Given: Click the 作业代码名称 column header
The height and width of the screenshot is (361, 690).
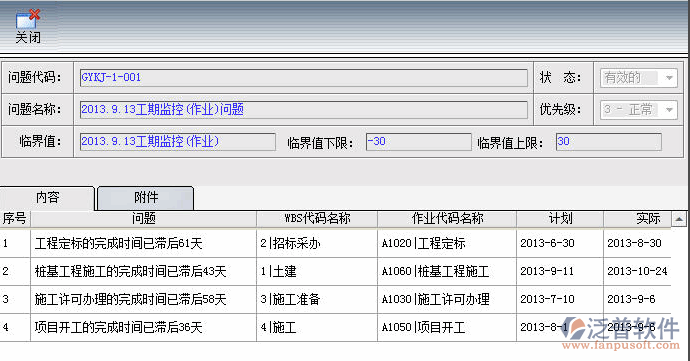Looking at the screenshot, I should tap(447, 219).
